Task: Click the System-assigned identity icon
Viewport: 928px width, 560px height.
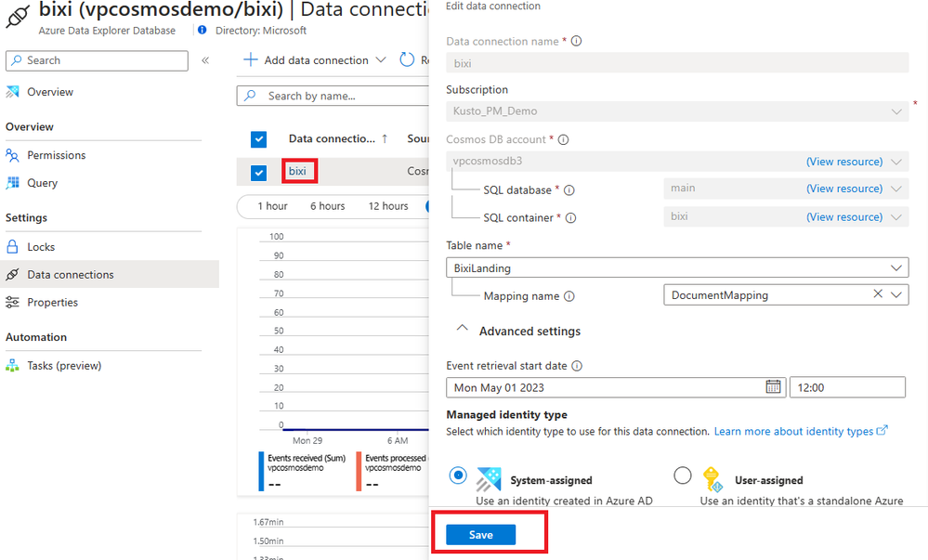Action: (489, 479)
